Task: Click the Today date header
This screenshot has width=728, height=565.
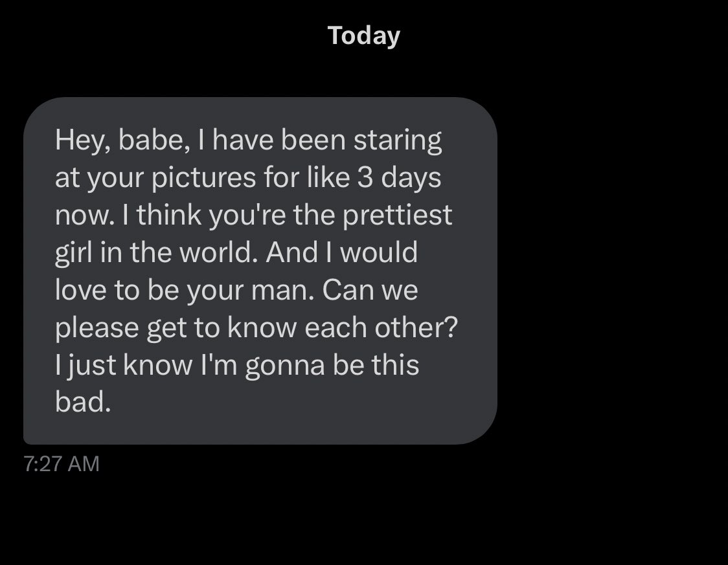Action: coord(363,36)
